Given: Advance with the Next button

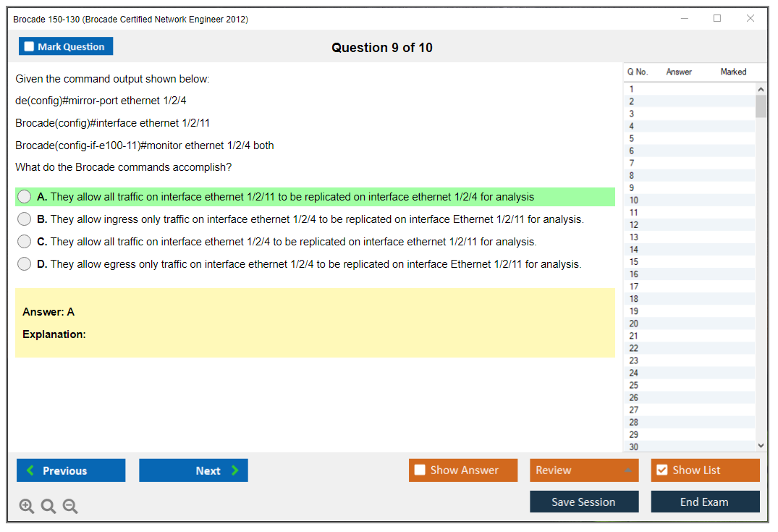Looking at the screenshot, I should [193, 470].
